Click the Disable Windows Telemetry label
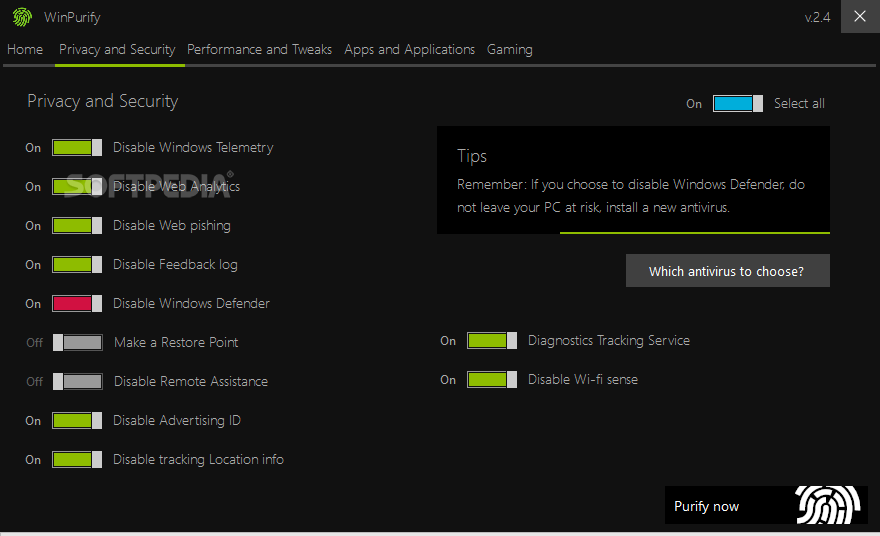Image resolution: width=880 pixels, height=536 pixels. pyautogui.click(x=193, y=148)
